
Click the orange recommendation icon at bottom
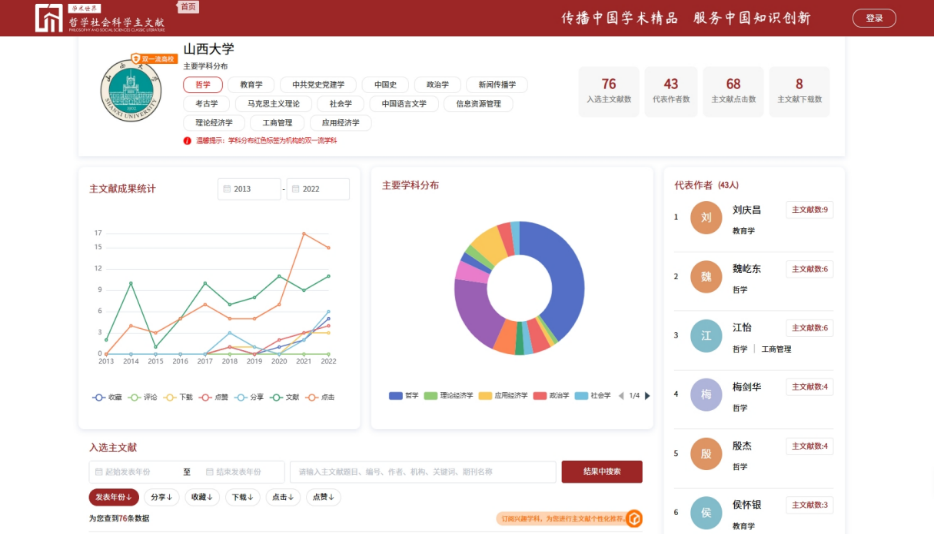point(633,518)
